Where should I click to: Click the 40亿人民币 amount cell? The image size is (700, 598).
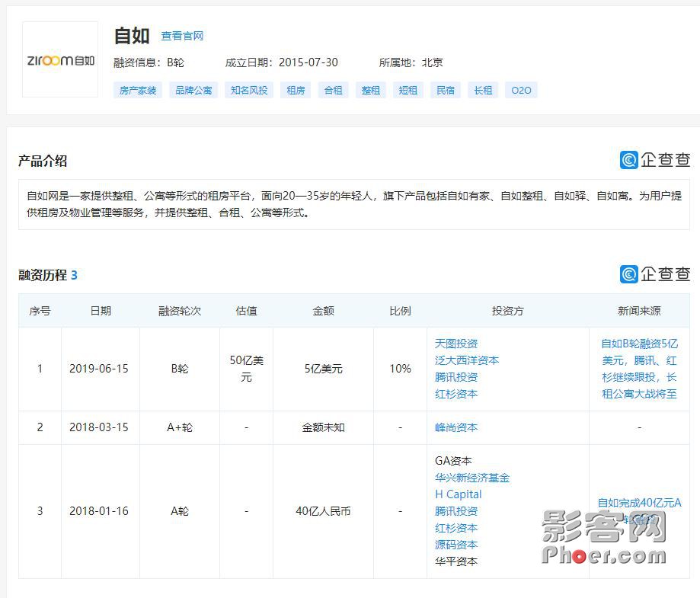click(323, 511)
